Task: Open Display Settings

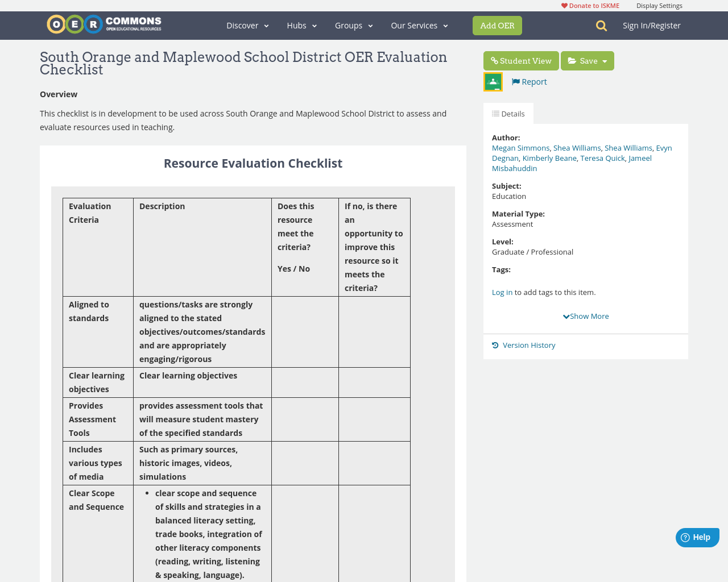Action: click(659, 5)
